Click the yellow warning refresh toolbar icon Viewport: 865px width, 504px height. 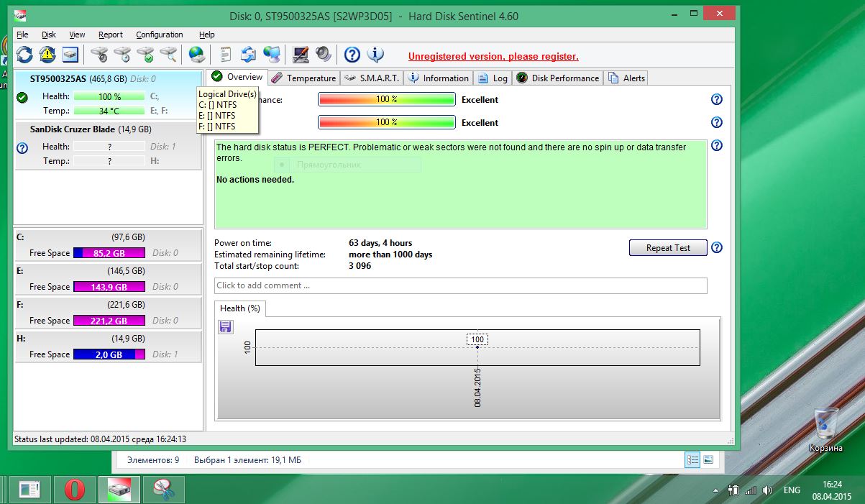pyautogui.click(x=47, y=55)
